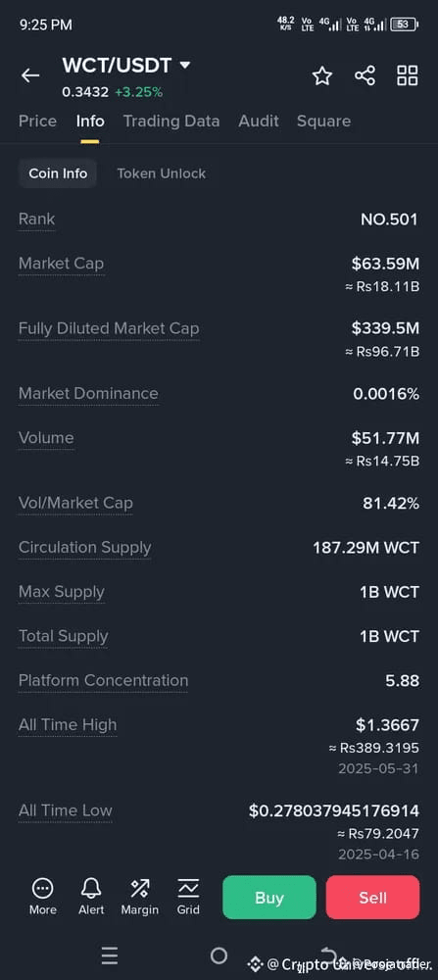438x980 pixels.
Task: Expand the WCT/USDT pair dropdown arrow
Action: [184, 65]
